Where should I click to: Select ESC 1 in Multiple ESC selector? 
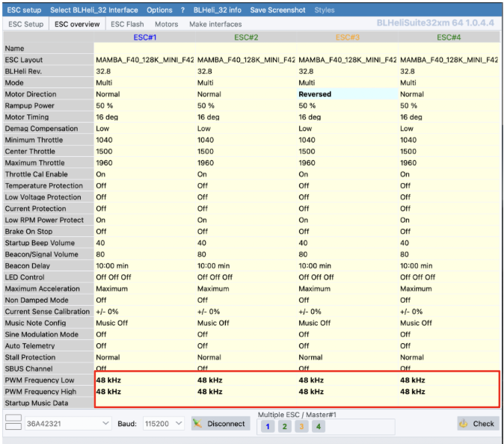268,426
